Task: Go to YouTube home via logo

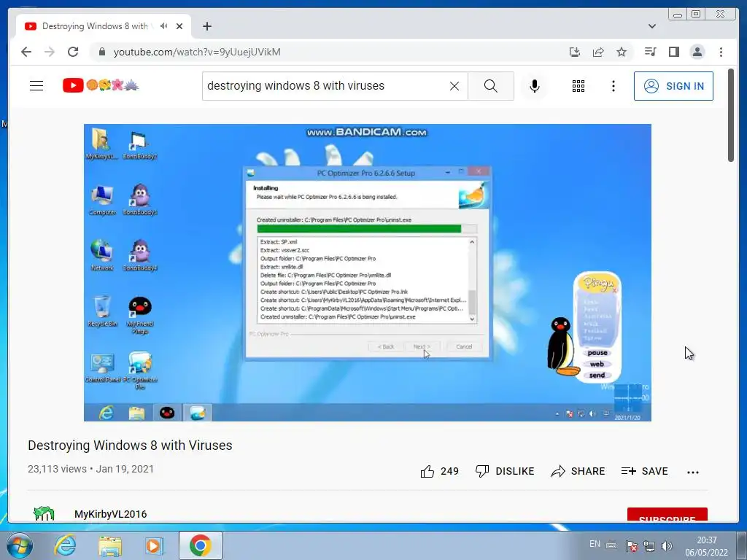Action: (x=101, y=85)
